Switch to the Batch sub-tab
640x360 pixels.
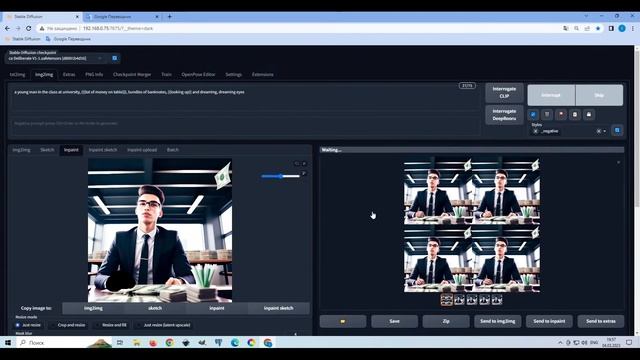point(173,150)
